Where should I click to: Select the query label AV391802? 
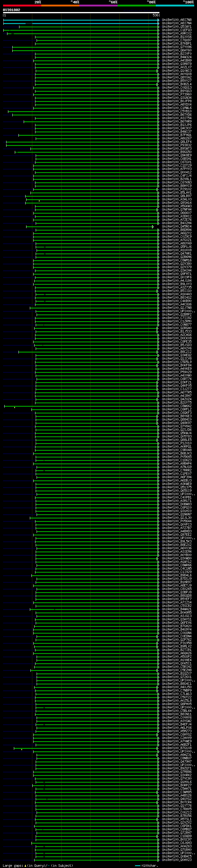click(x=11, y=10)
